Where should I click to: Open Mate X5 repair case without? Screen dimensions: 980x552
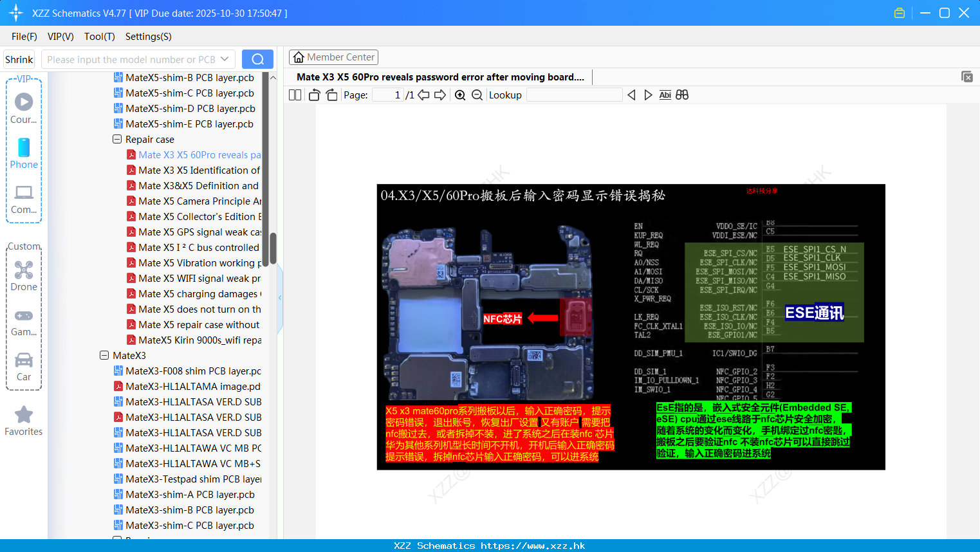pos(194,324)
